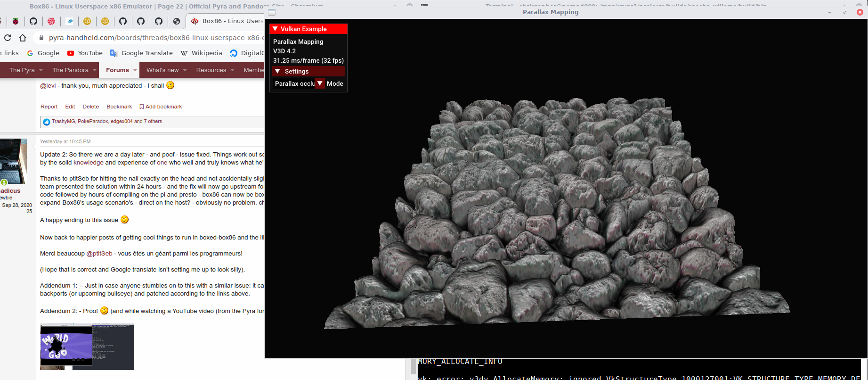Click the Edit link under the post
Viewport: 868px width, 380px height.
pos(70,107)
